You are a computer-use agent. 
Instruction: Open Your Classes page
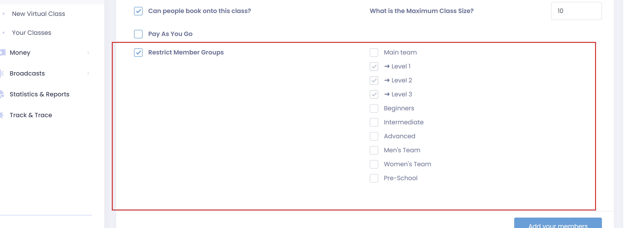(31, 33)
